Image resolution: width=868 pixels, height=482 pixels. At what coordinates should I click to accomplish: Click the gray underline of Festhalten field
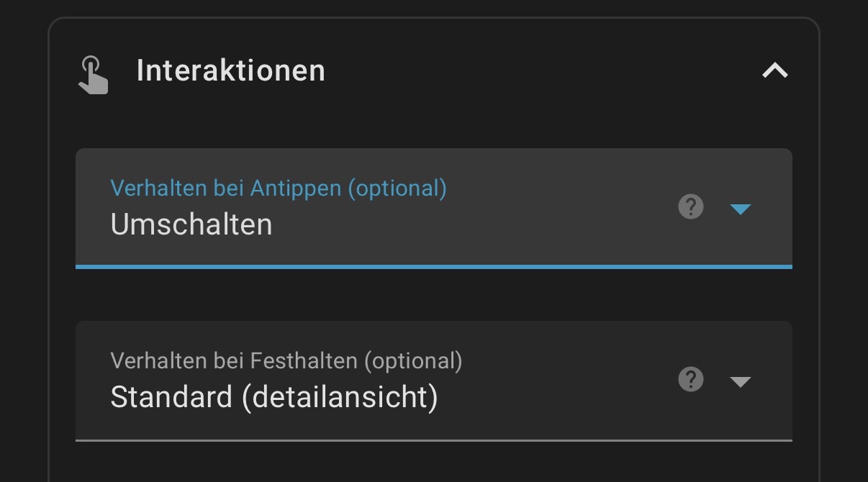433,440
